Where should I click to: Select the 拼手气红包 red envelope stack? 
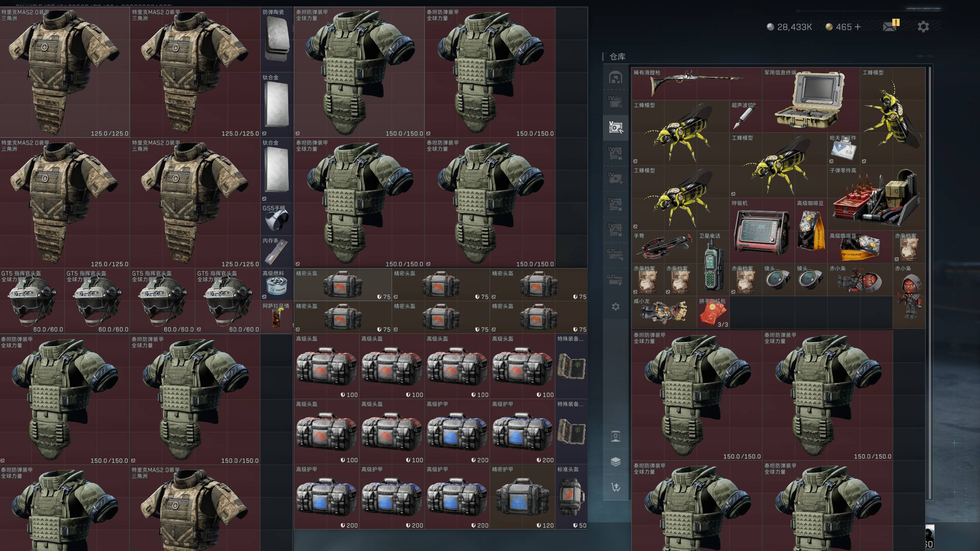[713, 312]
